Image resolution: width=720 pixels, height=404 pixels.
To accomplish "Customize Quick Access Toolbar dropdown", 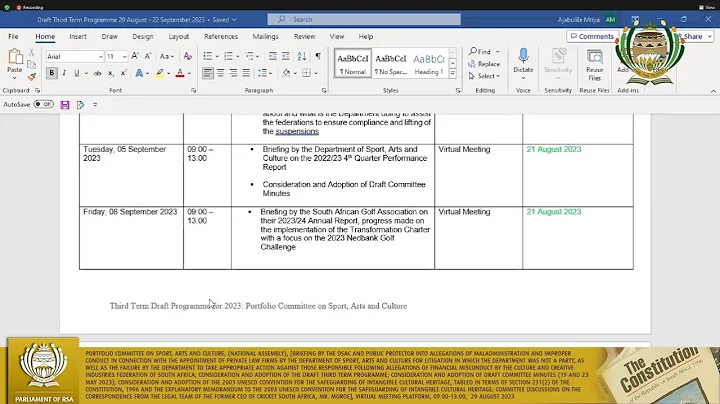I will tap(95, 105).
